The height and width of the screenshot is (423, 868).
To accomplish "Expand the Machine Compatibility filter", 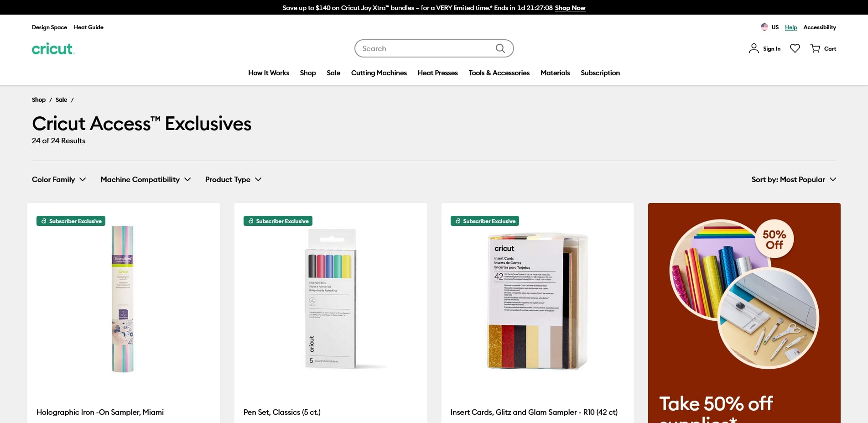I will point(146,179).
